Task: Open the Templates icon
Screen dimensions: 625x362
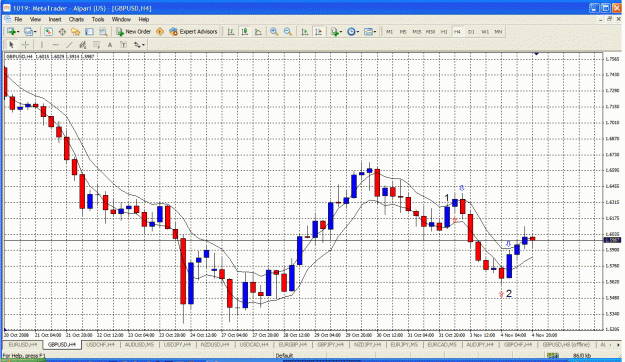Action: click(x=368, y=31)
